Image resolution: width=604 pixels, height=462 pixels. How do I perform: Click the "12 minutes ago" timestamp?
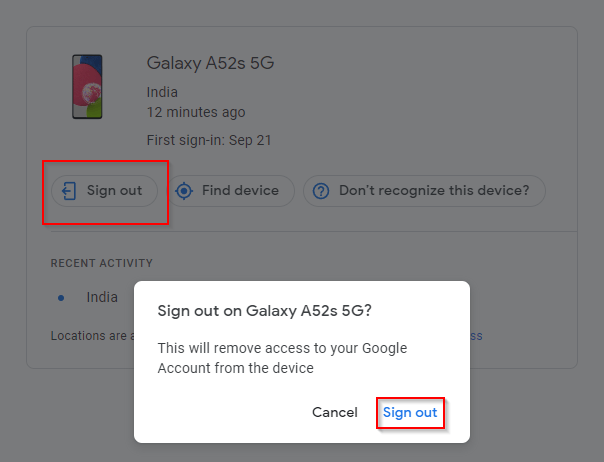195,113
